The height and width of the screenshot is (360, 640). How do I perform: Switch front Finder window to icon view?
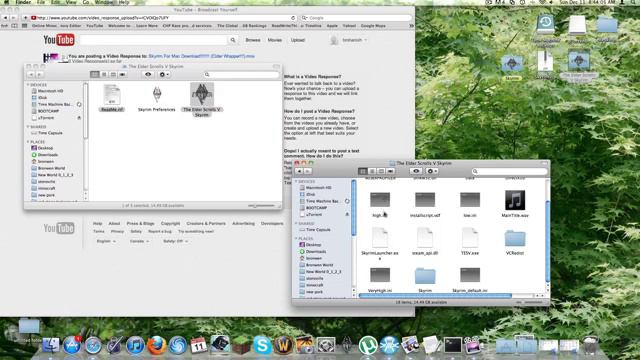tap(362, 171)
